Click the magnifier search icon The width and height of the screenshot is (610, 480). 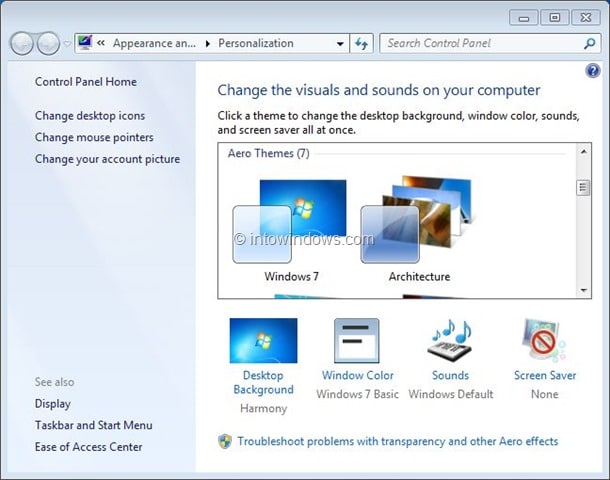590,43
